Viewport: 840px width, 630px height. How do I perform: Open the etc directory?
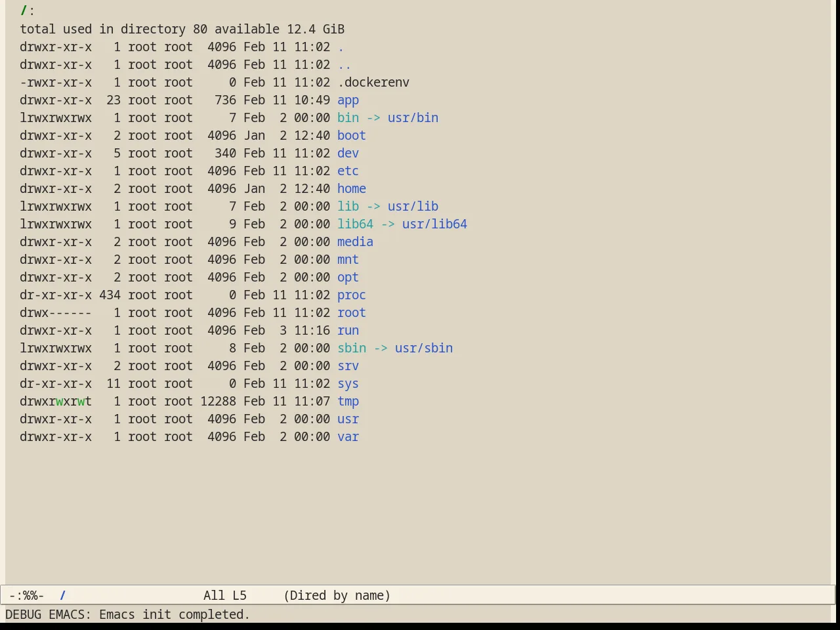point(348,171)
